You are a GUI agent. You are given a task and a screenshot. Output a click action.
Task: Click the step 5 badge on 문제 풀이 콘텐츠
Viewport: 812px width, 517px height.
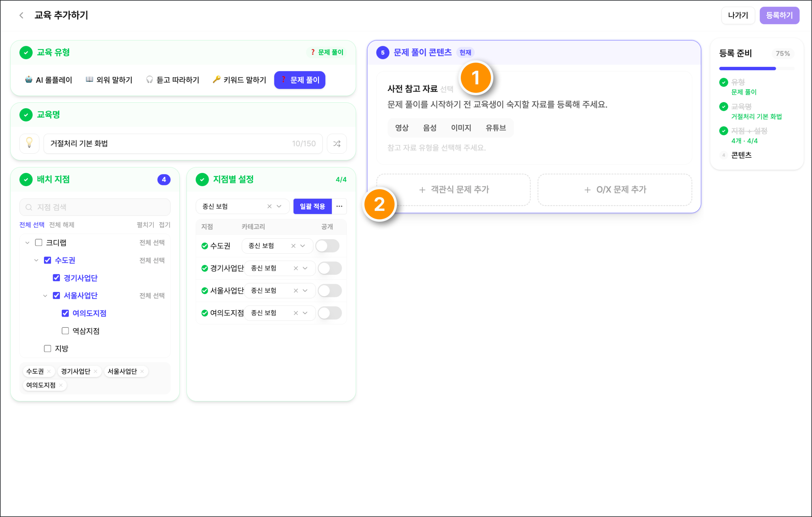tap(383, 52)
